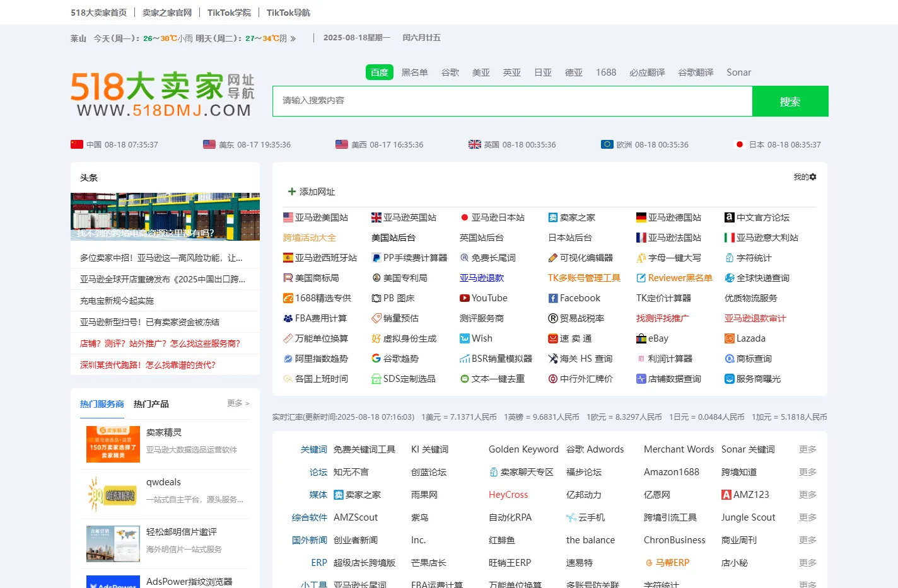Open YouTube icon link
This screenshot has height=588, width=898.
coord(484,298)
